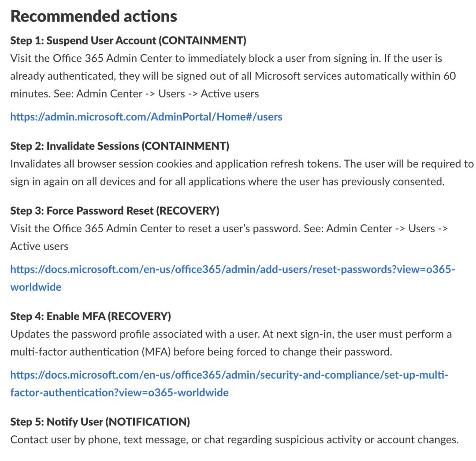The height and width of the screenshot is (461, 476).
Task: Click the sentence about contacting user by phone
Action: 234,439
